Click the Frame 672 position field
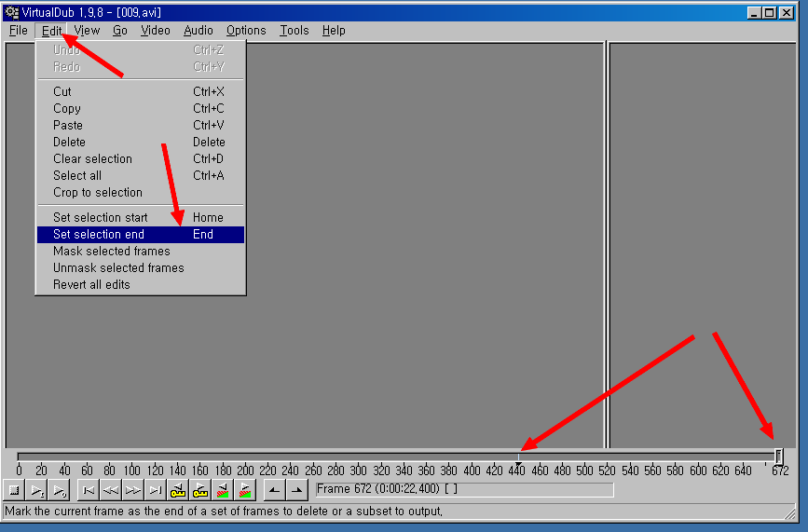 [x=464, y=489]
